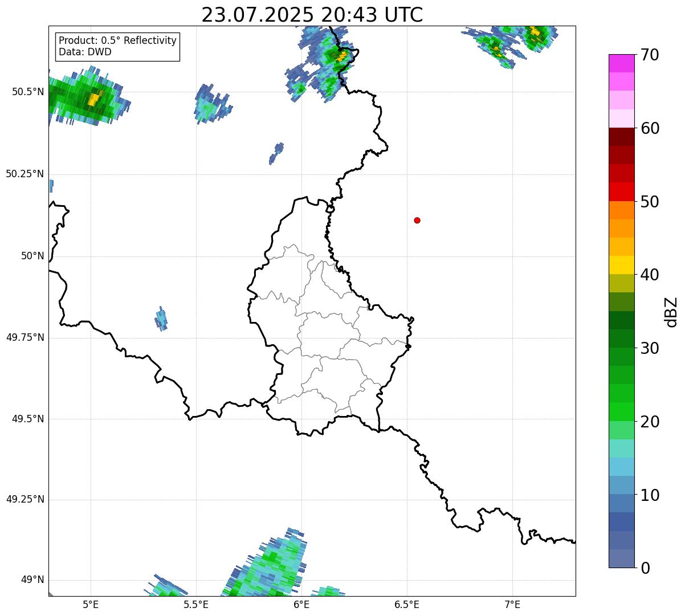Click the title "23.07.2025 20:43 UTC"
Image resolution: width=685 pixels, height=616 pixels.
coord(312,15)
